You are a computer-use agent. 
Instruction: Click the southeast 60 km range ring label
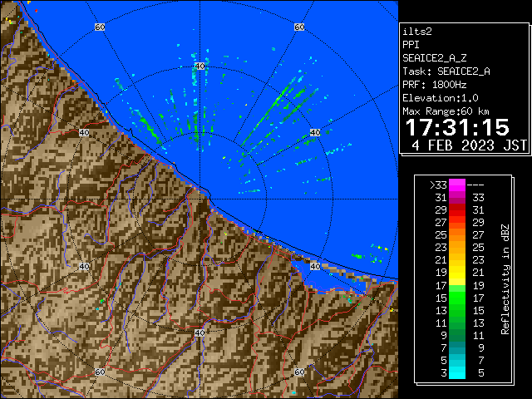tap(299, 372)
